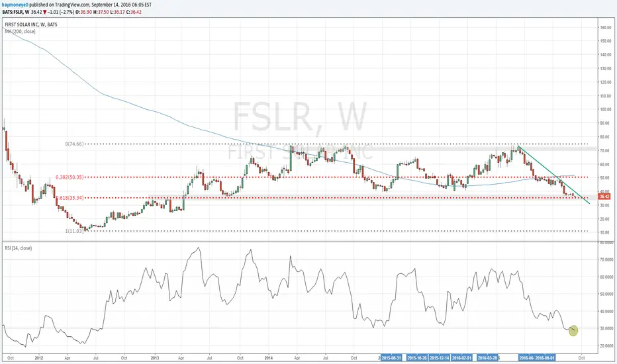The height and width of the screenshot is (364, 617).
Task: Click the 1(11.03) Fibonacci level label
Action: 74,231
